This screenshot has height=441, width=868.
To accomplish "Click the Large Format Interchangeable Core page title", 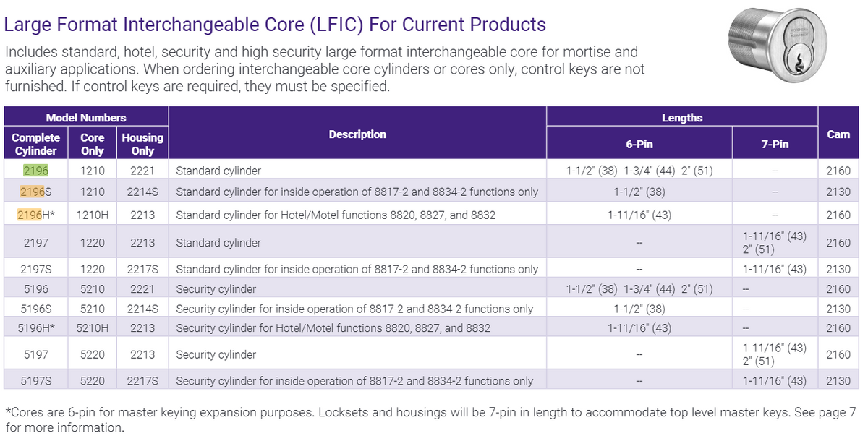I will point(275,25).
